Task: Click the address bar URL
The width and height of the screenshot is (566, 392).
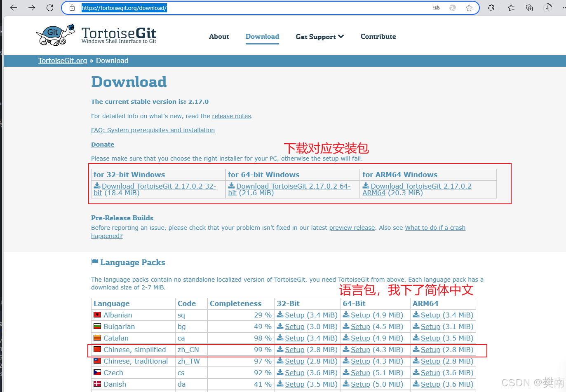Action: (124, 8)
